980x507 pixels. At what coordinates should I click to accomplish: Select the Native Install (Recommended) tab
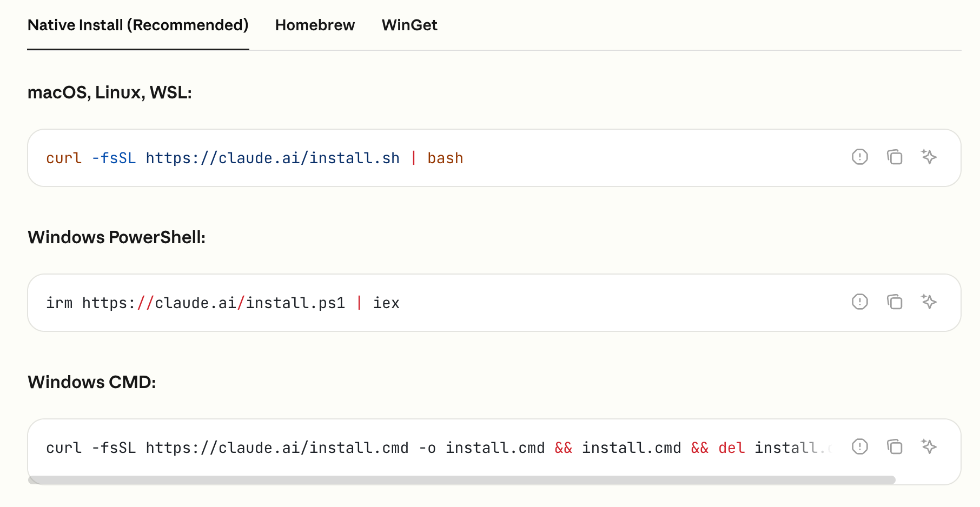click(x=138, y=25)
